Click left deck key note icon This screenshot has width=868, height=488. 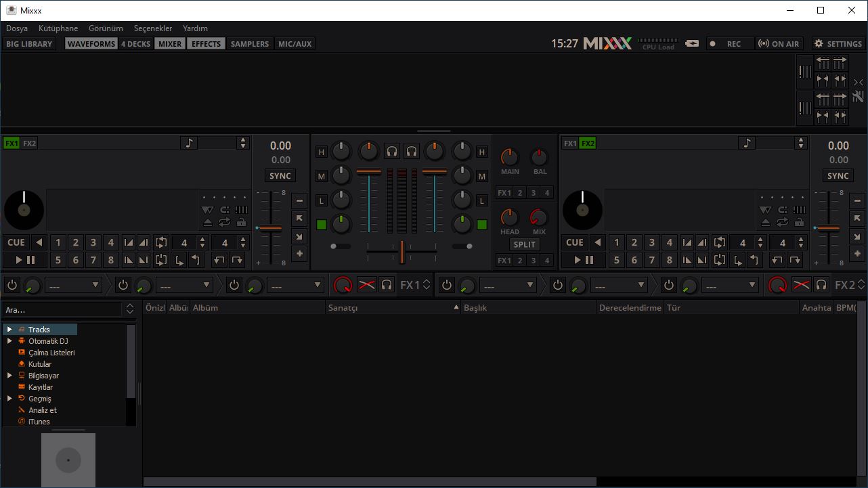[x=189, y=143]
